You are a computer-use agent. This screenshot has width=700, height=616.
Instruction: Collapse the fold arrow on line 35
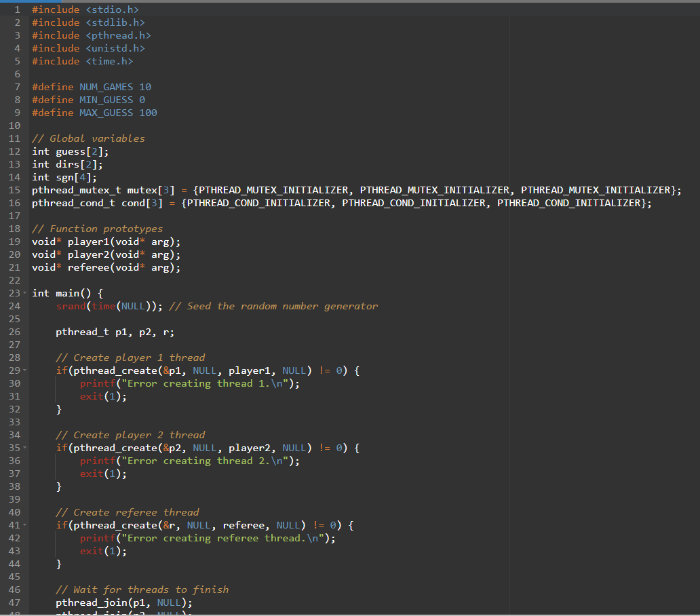(24, 448)
